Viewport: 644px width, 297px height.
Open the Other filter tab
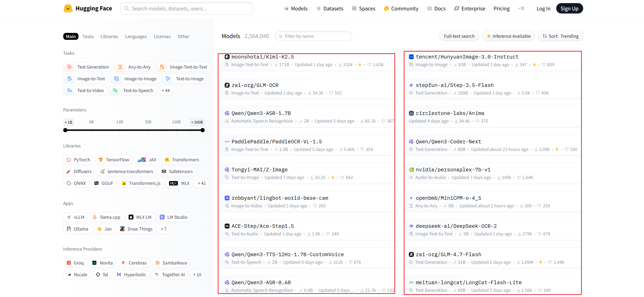click(x=184, y=36)
